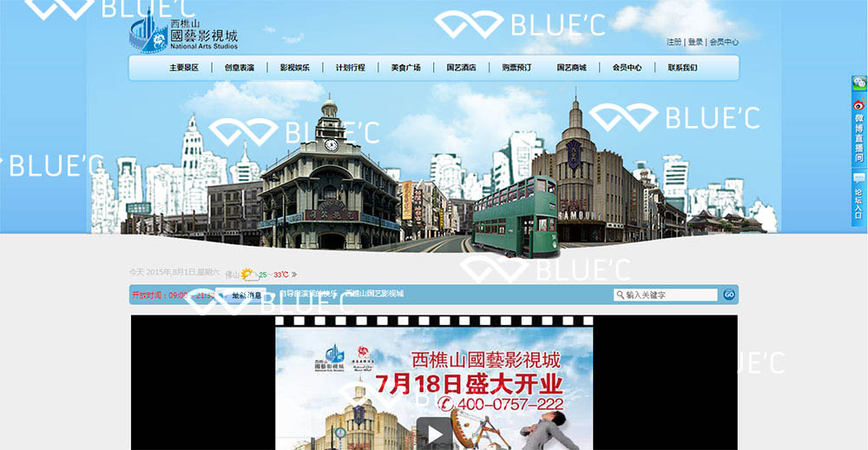This screenshot has width=868, height=450.
Task: Play the video with center play button
Action: coord(434,433)
